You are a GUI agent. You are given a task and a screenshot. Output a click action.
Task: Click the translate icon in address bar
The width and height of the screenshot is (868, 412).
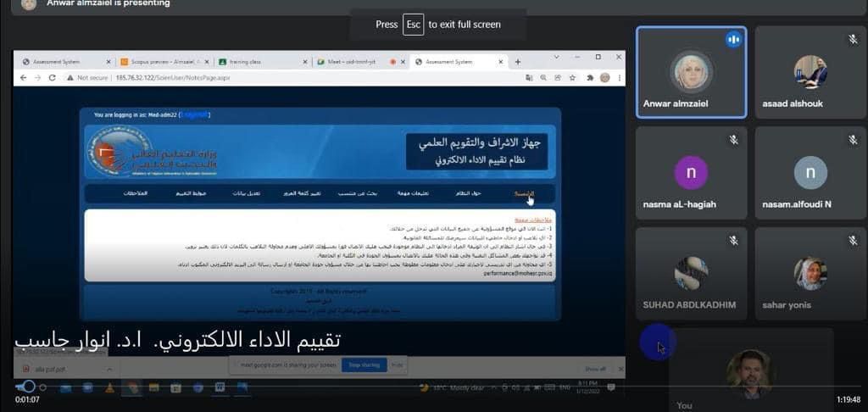(x=529, y=78)
